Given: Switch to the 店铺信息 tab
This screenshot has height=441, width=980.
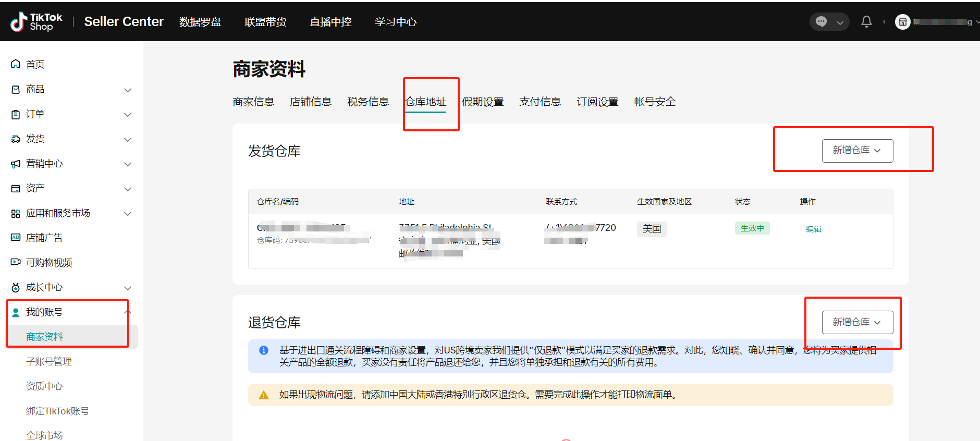Looking at the screenshot, I should point(311,102).
